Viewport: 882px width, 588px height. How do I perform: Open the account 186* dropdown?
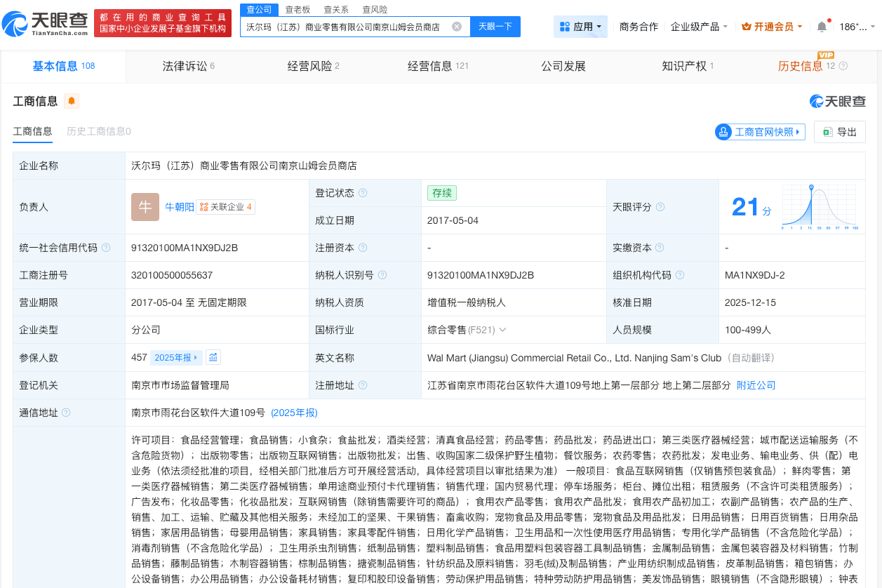(857, 27)
